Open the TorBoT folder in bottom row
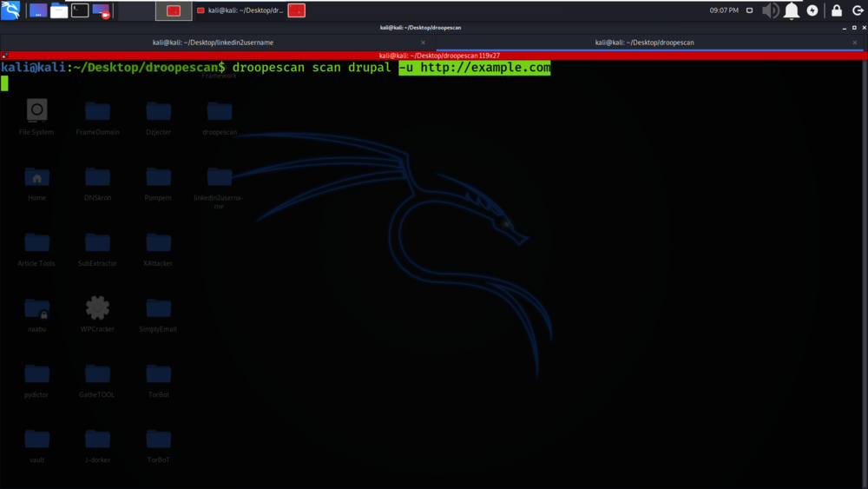The image size is (868, 489). pyautogui.click(x=158, y=446)
